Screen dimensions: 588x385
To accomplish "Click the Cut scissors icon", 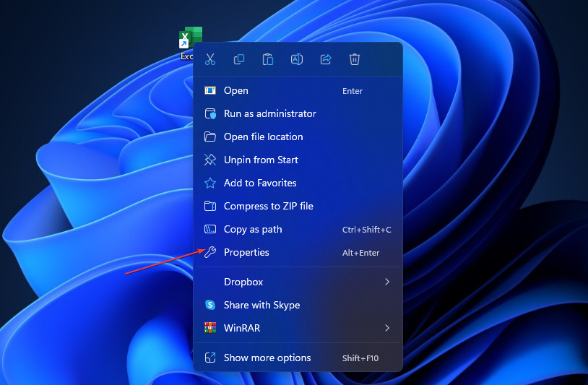I will pyautogui.click(x=210, y=59).
